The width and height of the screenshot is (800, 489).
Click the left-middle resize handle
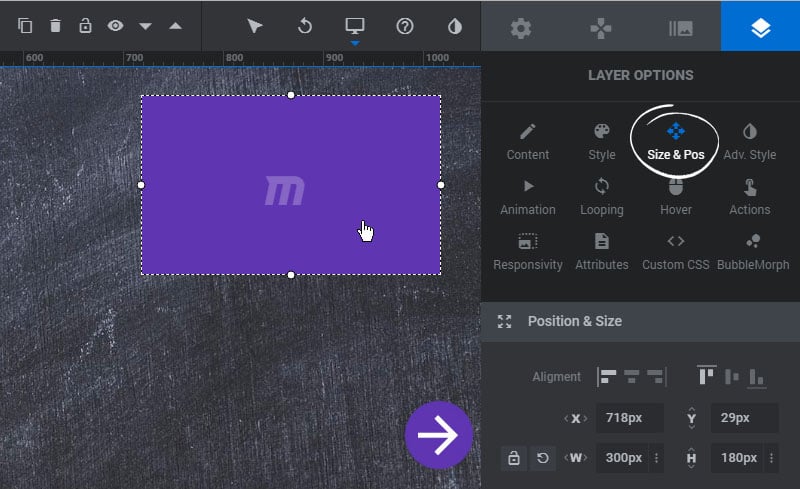(141, 185)
